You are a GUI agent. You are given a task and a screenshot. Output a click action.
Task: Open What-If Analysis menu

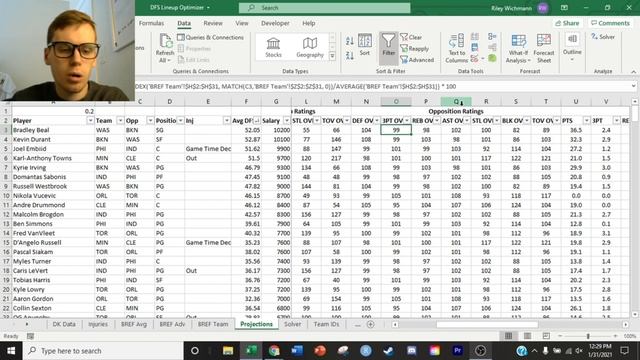pos(518,48)
